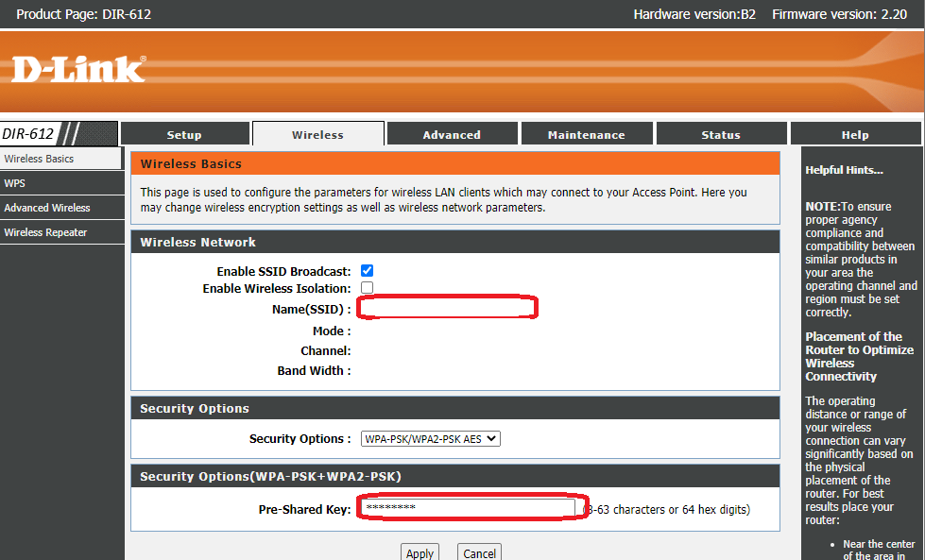Click the D-Link logo
The width and height of the screenshot is (925, 560).
pyautogui.click(x=79, y=70)
